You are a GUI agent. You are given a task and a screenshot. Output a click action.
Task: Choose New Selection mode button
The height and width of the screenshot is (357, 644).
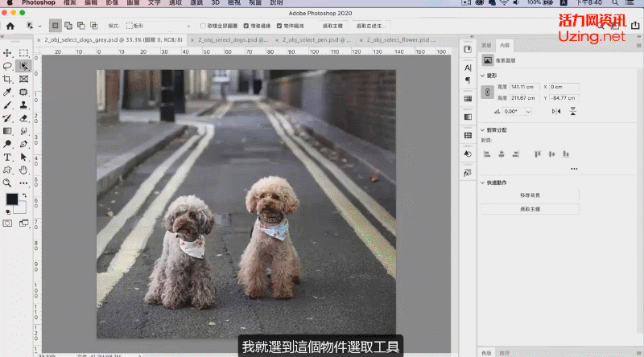(x=55, y=26)
